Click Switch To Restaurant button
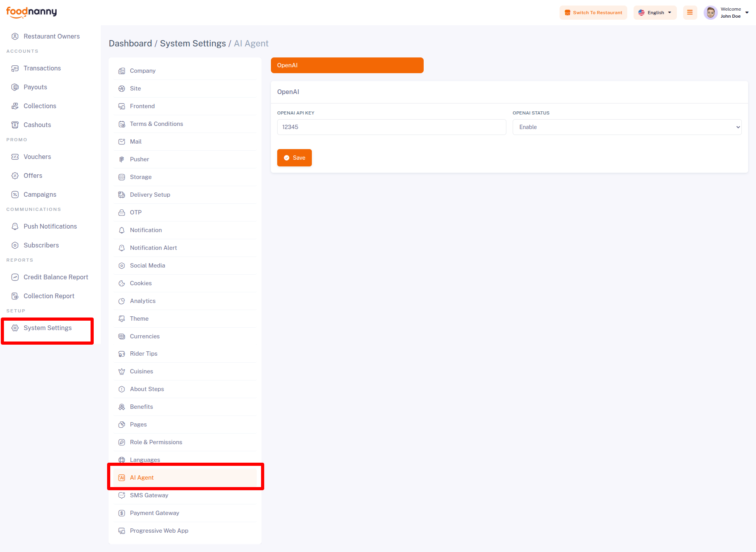 click(x=593, y=13)
